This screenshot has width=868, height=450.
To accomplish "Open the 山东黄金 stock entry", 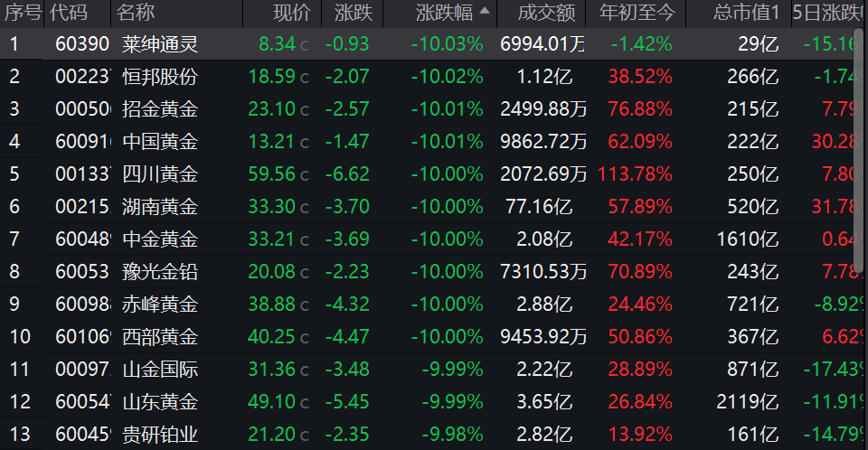I will pyautogui.click(x=160, y=402).
